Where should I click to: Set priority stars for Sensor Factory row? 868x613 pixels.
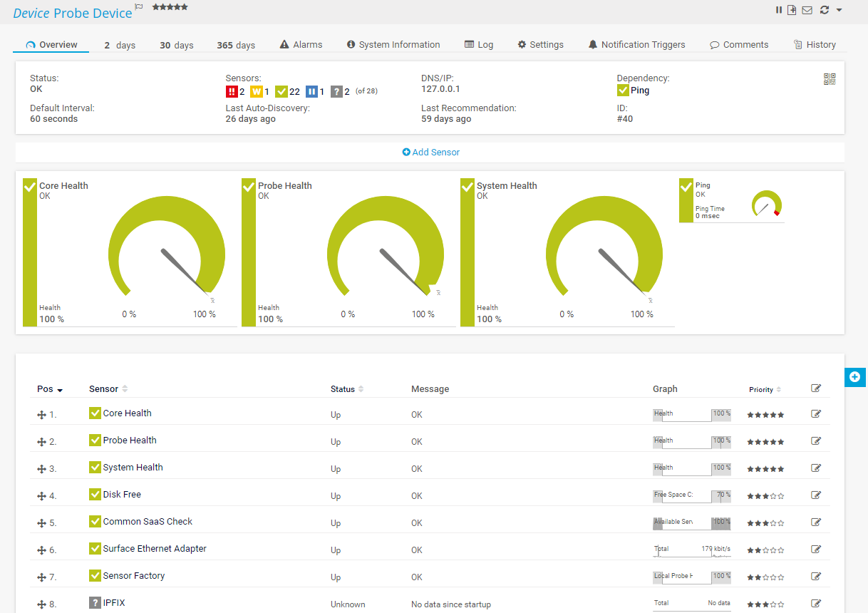[x=765, y=577]
